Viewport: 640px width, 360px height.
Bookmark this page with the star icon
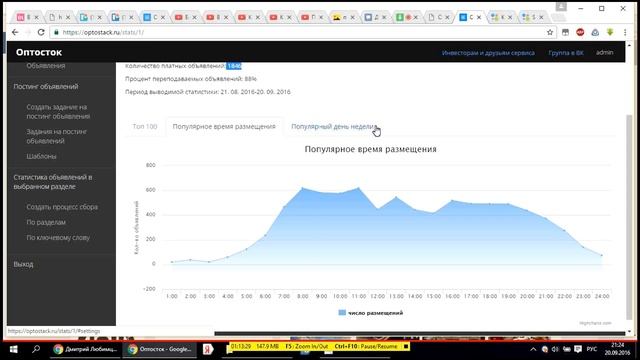[550, 32]
